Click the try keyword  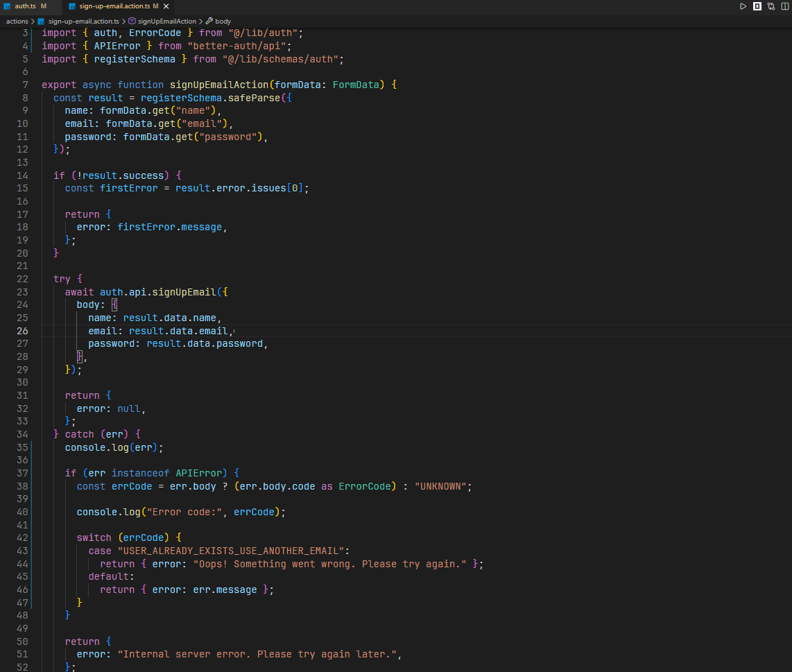(62, 279)
